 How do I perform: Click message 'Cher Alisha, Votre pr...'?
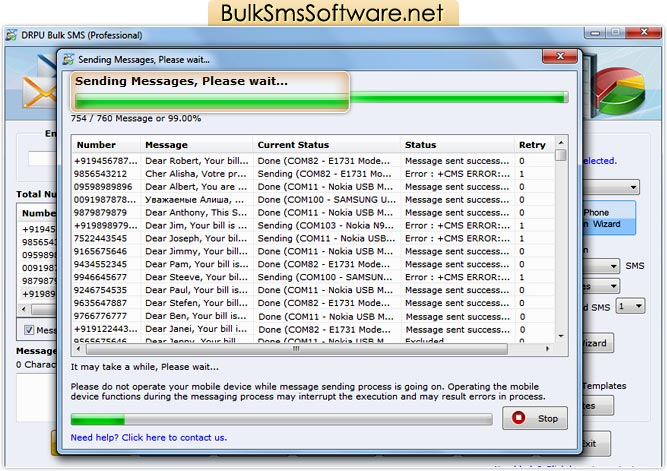[x=196, y=174]
